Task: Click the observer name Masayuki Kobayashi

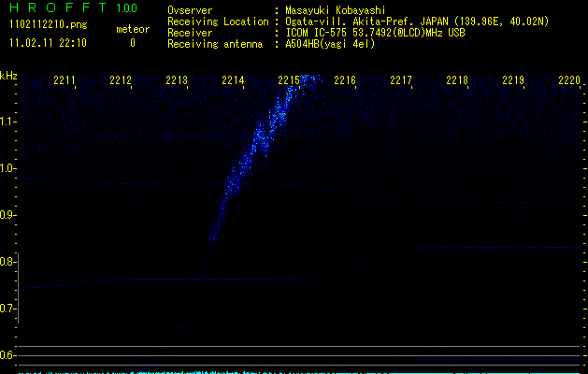Action: (x=336, y=10)
